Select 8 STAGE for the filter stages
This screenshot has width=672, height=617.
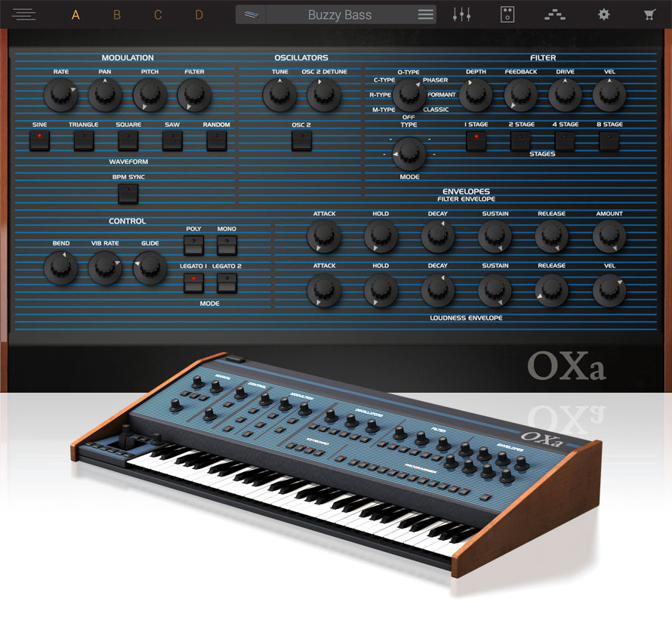click(608, 140)
